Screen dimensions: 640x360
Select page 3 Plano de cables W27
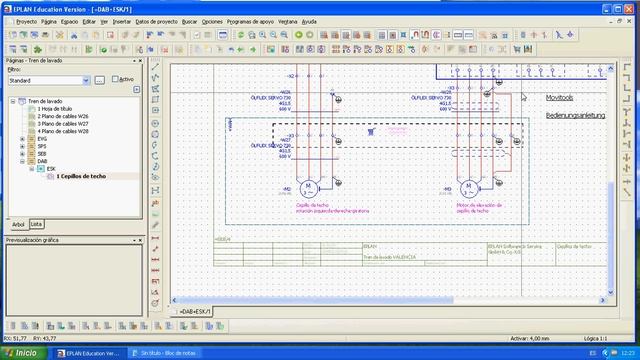point(63,124)
